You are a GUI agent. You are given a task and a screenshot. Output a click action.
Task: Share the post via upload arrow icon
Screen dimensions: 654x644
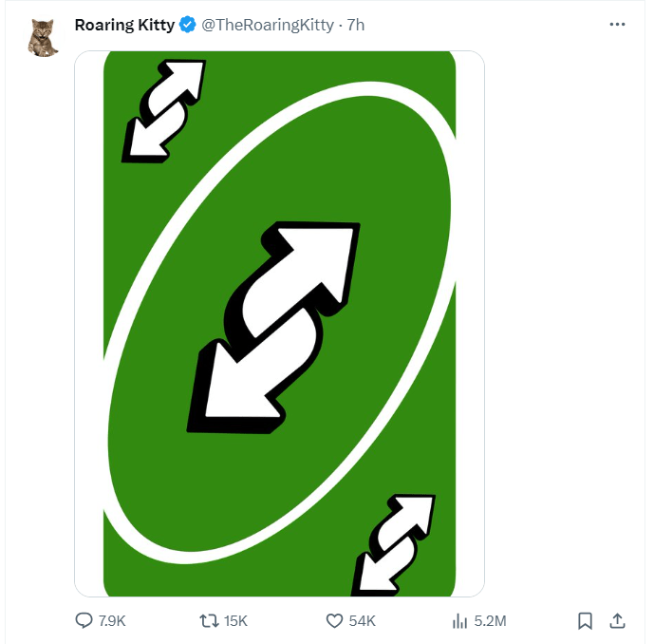[617, 620]
